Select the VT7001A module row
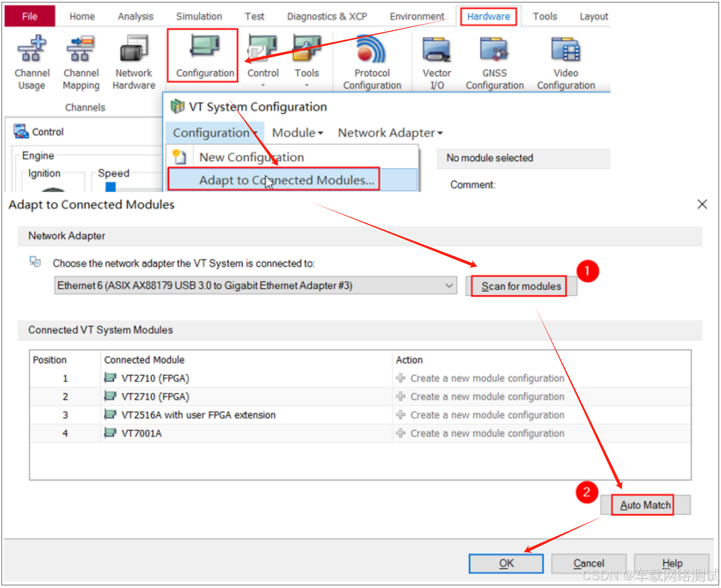 tap(360, 433)
